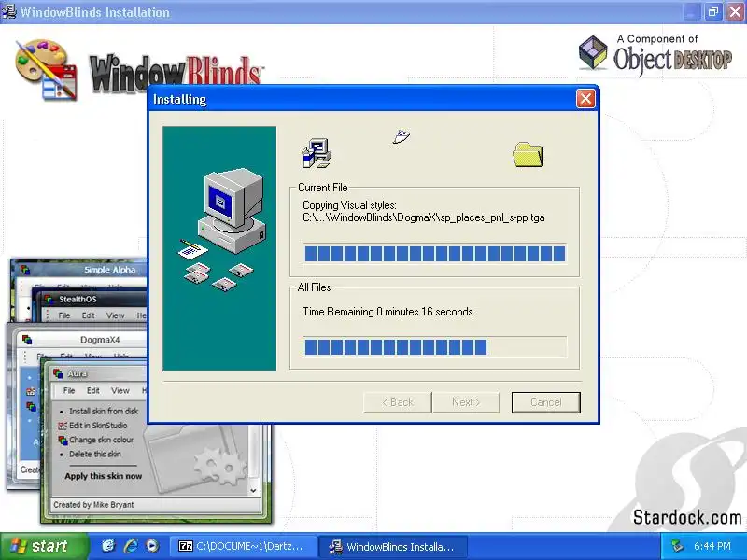Click StealthOS preview Edit menu
Screen dimensions: 747x560
click(88, 315)
